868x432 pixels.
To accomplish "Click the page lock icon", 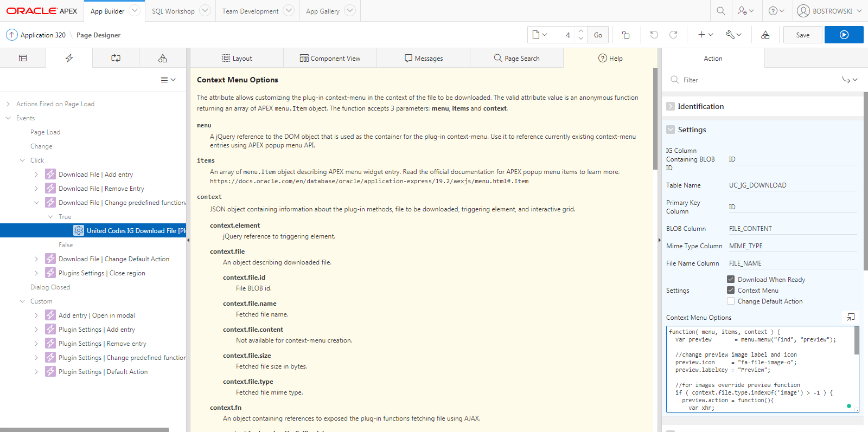I will 626,35.
